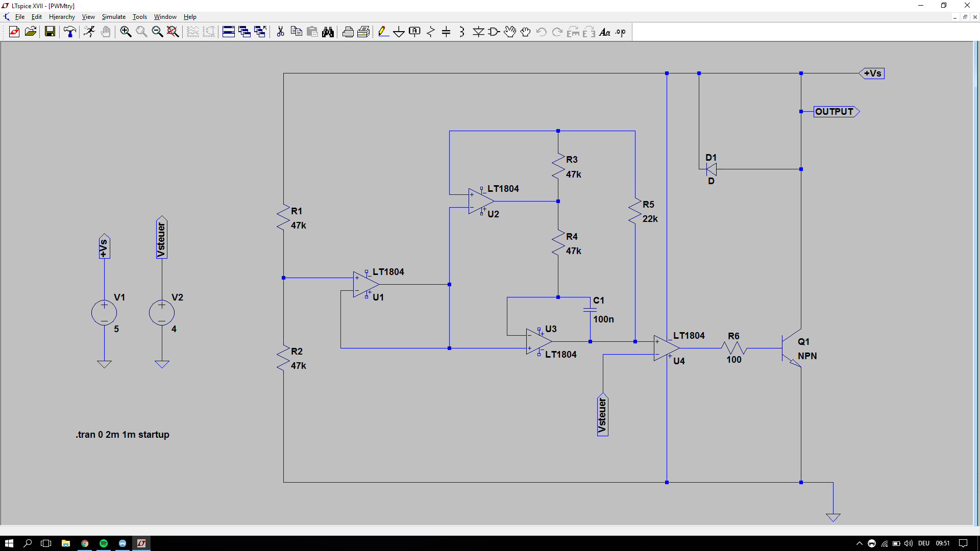Viewport: 980px width, 551px height.
Task: Click the .tran 0 2m 1m startup directive
Action: click(122, 435)
